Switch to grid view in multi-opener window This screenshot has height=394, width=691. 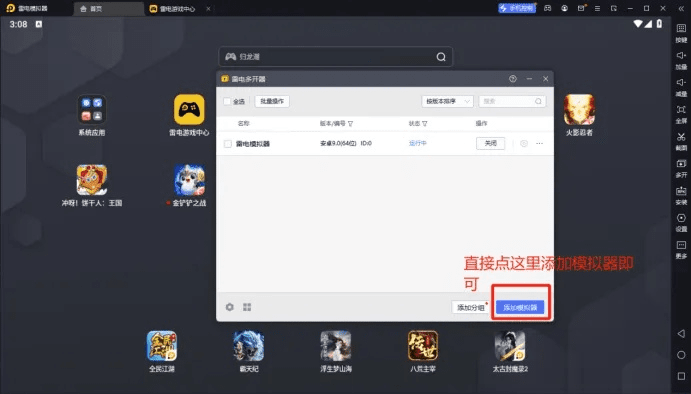coord(247,307)
